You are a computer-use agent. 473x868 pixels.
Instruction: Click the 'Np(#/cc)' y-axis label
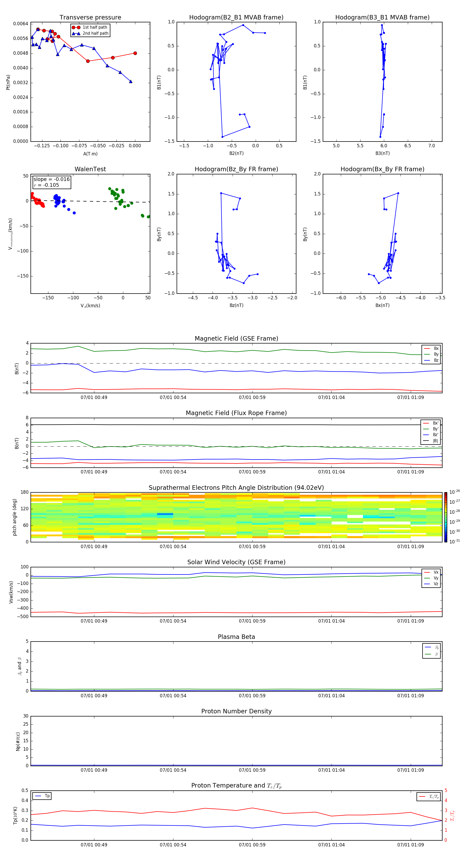click(18, 741)
